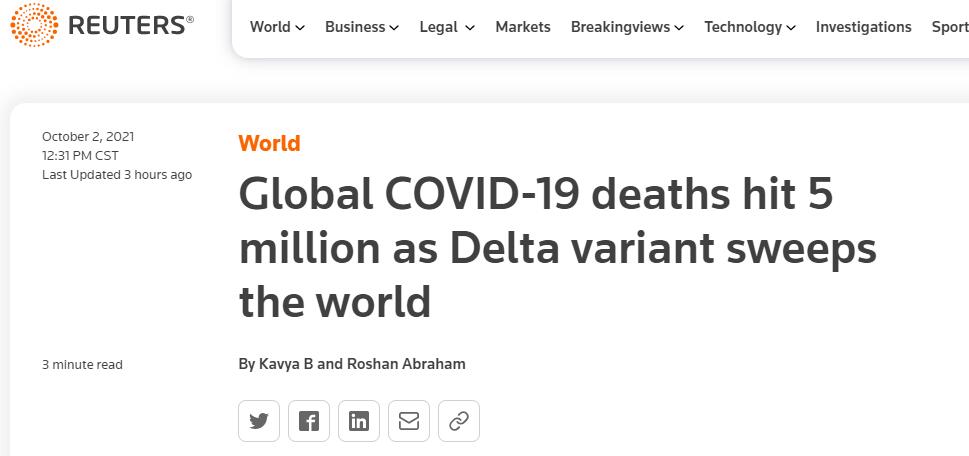Viewport: 969px width, 456px height.
Task: Click the orange World category link
Action: point(269,143)
